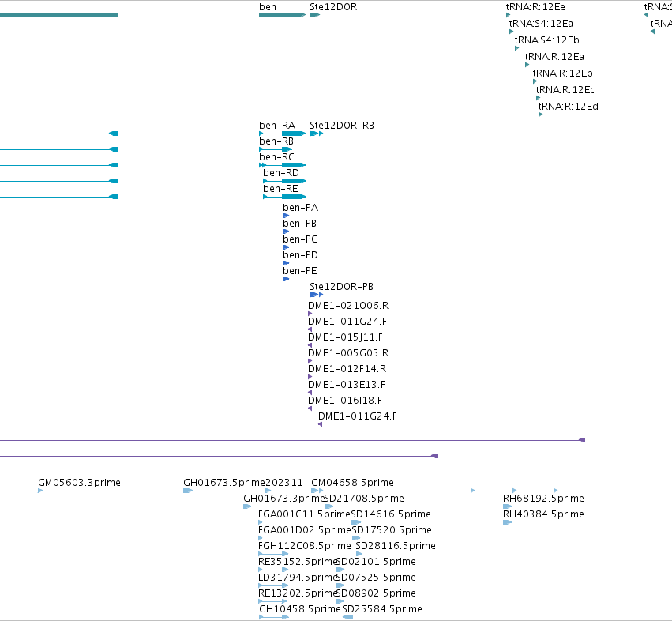Click the tRNA:R:12Ec label
Screen dimensions: 672x621
(x=565, y=89)
